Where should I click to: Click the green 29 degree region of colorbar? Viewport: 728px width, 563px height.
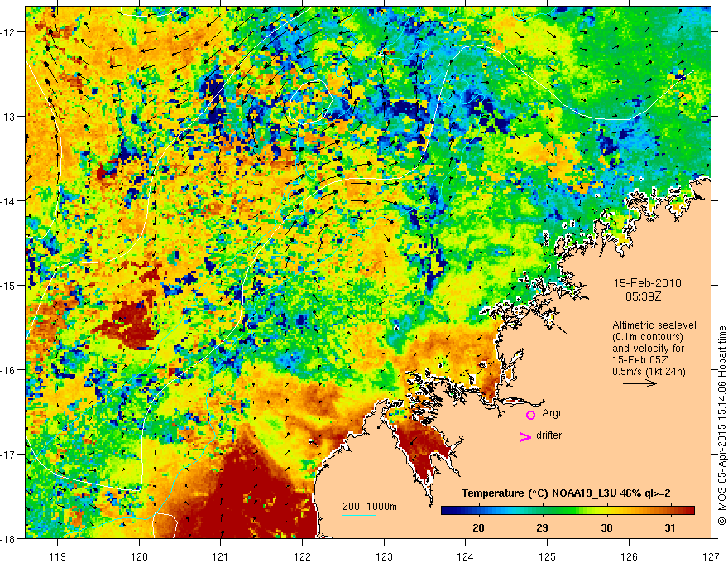point(543,511)
